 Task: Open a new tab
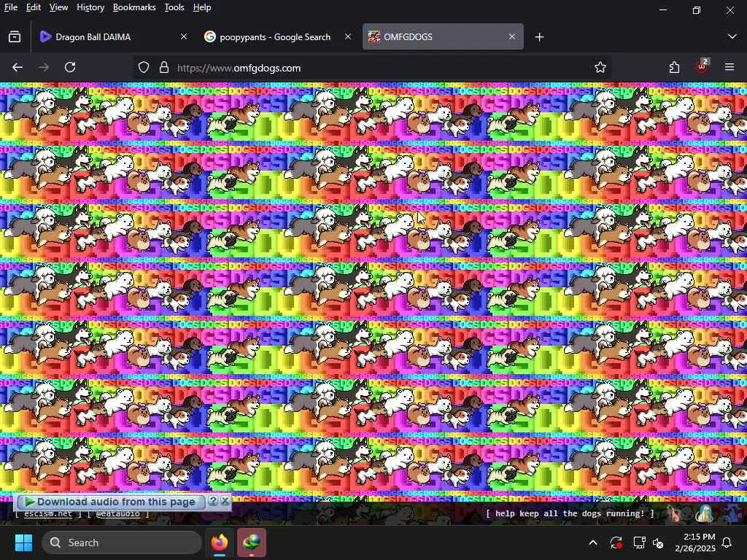click(539, 36)
